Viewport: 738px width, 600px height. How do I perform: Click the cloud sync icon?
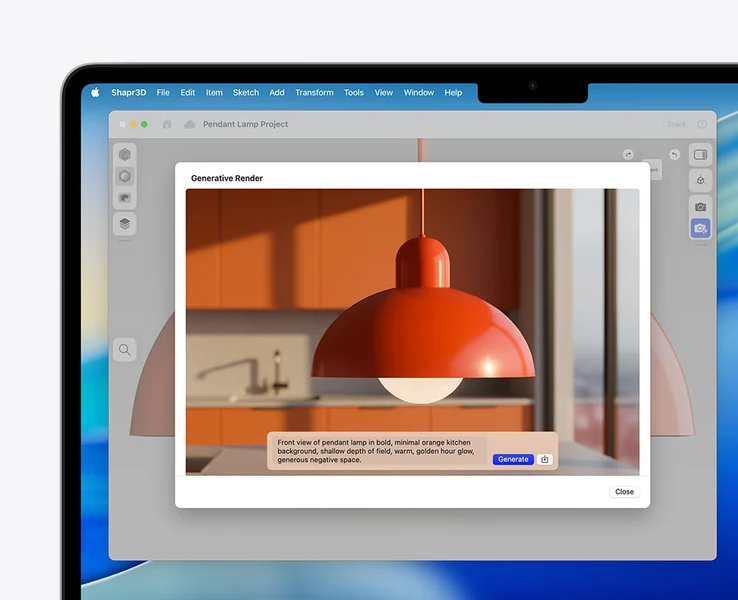pyautogui.click(x=189, y=124)
